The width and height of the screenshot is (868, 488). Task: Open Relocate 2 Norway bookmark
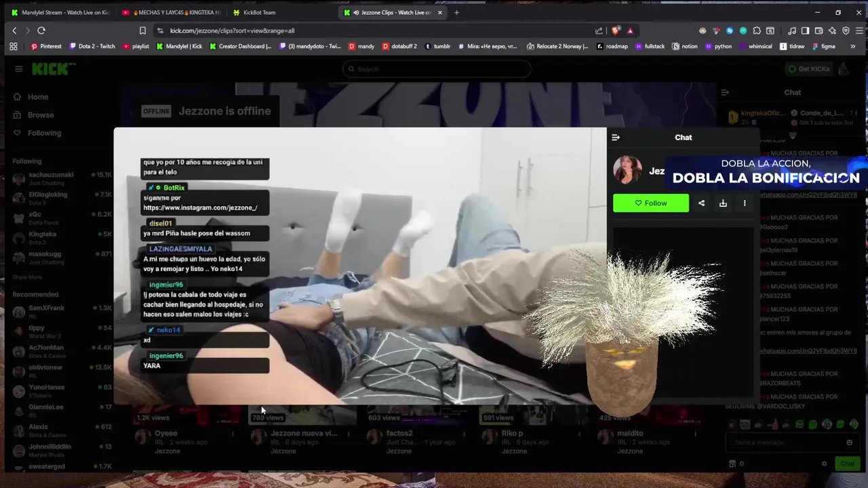point(557,47)
